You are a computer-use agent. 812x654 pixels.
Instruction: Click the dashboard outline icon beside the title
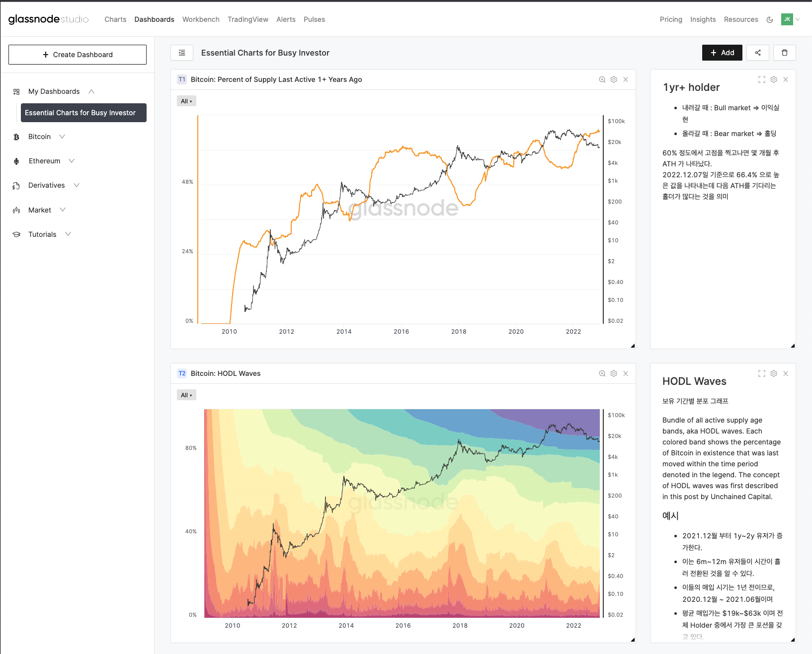click(x=182, y=53)
